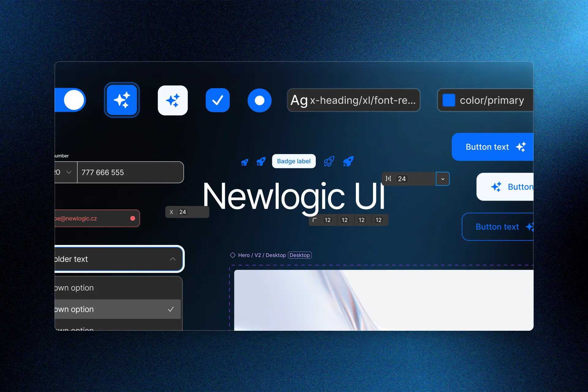
Task: Click the outlined rocket icon
Action: (329, 161)
